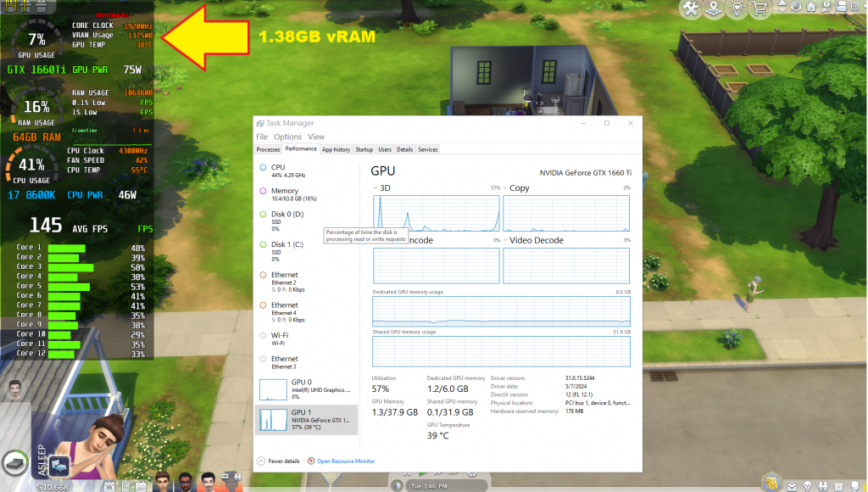The width and height of the screenshot is (868, 492).
Task: Open the video capture camera icon
Action: (x=840, y=5)
